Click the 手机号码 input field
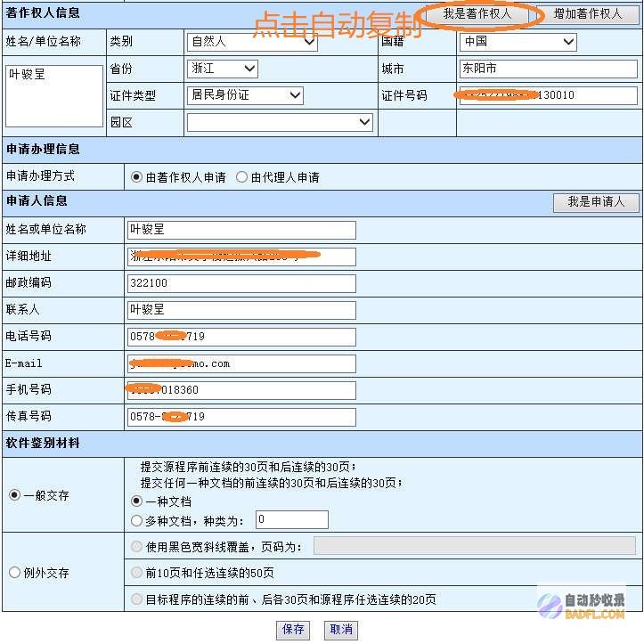 [241, 390]
